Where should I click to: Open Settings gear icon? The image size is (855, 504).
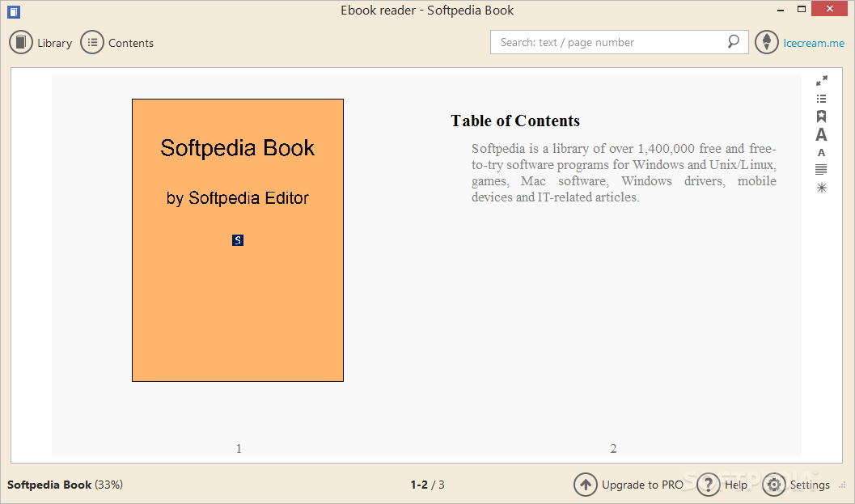774,485
